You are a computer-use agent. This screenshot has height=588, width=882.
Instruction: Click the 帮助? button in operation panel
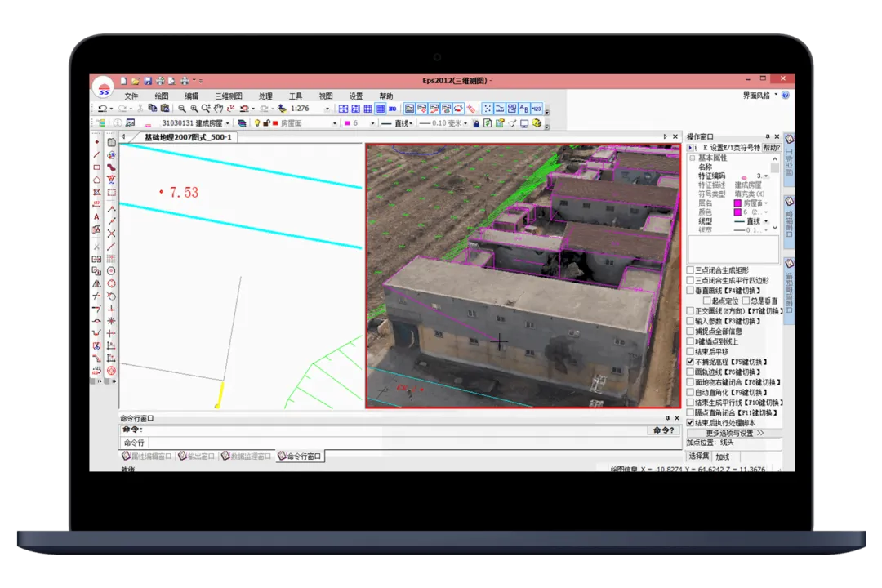[771, 148]
